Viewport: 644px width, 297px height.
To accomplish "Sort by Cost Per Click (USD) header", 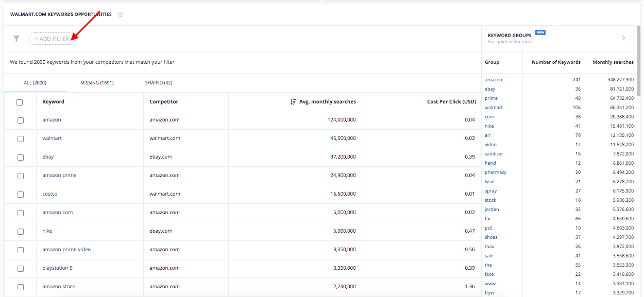I will tap(452, 102).
